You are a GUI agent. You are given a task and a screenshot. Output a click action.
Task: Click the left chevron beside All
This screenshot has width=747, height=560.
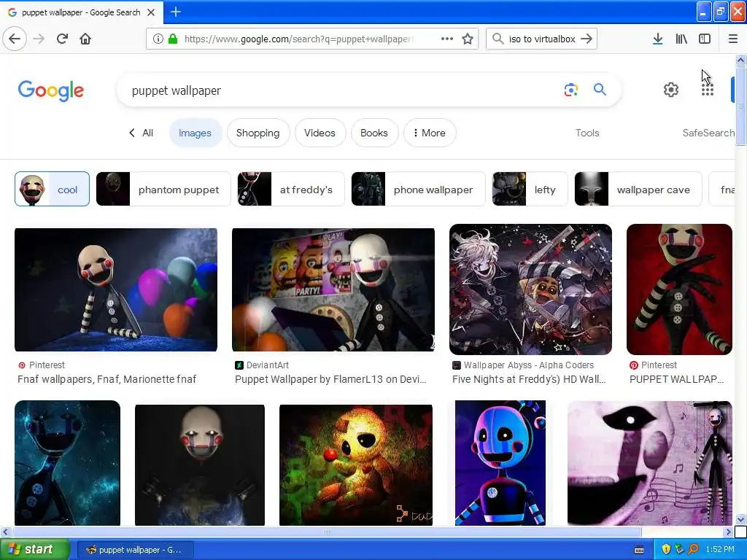tap(132, 133)
